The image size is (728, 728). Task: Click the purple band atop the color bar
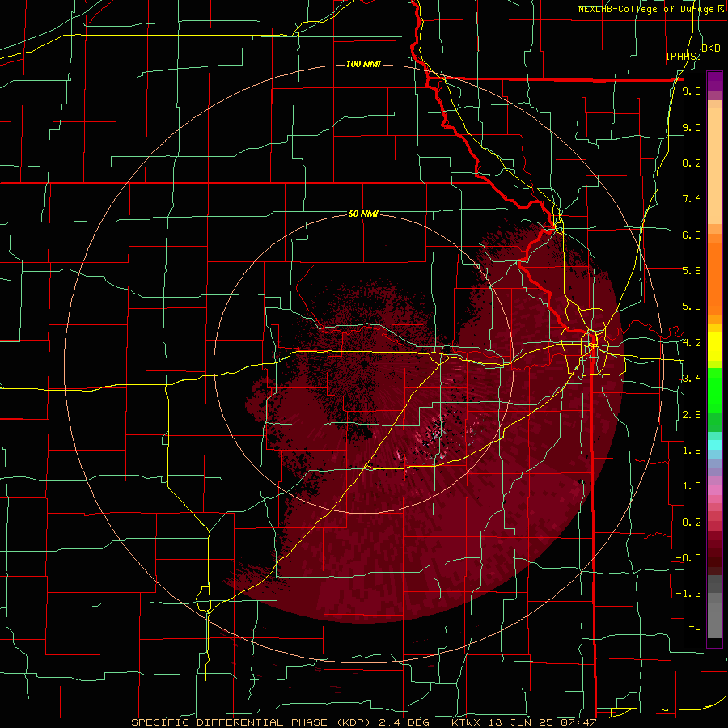[x=714, y=81]
